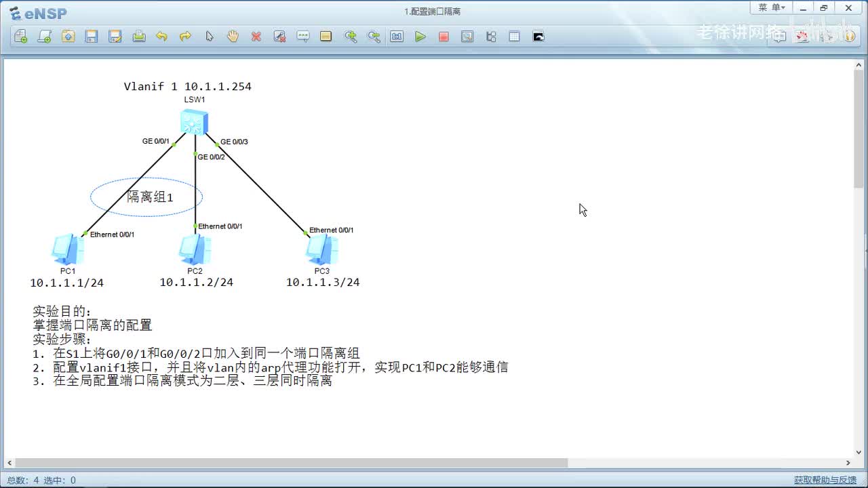868x488 pixels.
Task: Open all CLI windows with terminal icon
Action: tap(538, 37)
